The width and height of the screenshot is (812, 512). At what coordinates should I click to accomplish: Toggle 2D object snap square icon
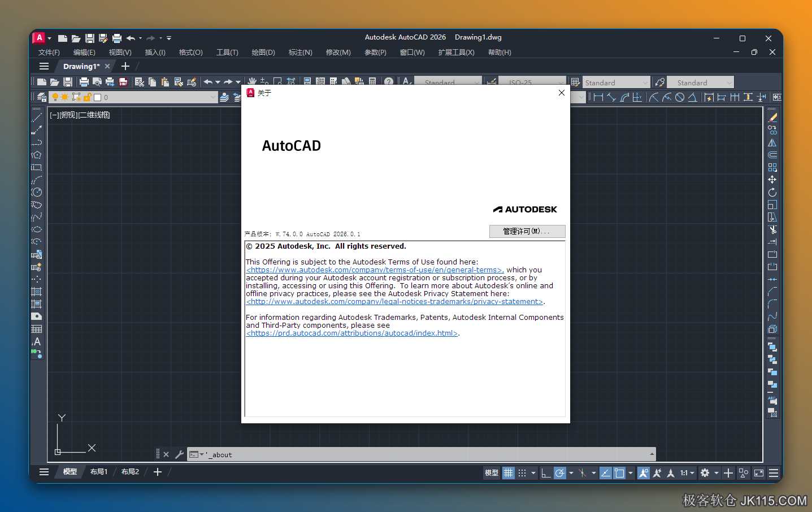619,473
